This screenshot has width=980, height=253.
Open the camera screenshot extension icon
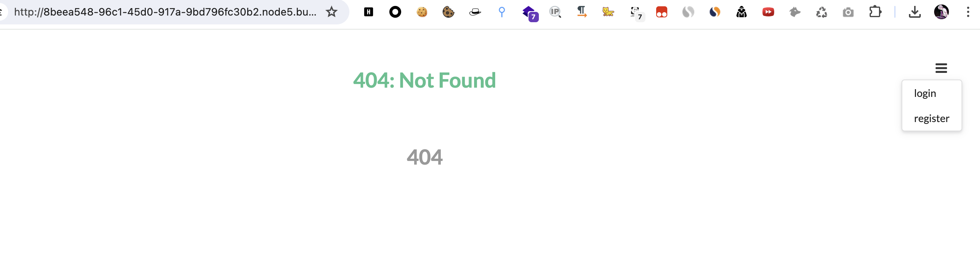tap(848, 13)
